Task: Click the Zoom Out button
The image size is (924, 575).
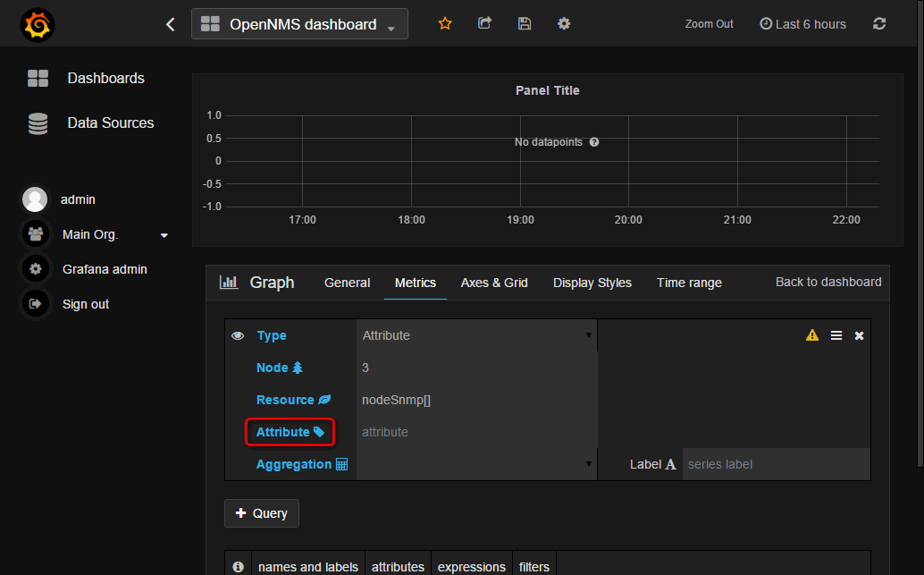Action: point(709,24)
